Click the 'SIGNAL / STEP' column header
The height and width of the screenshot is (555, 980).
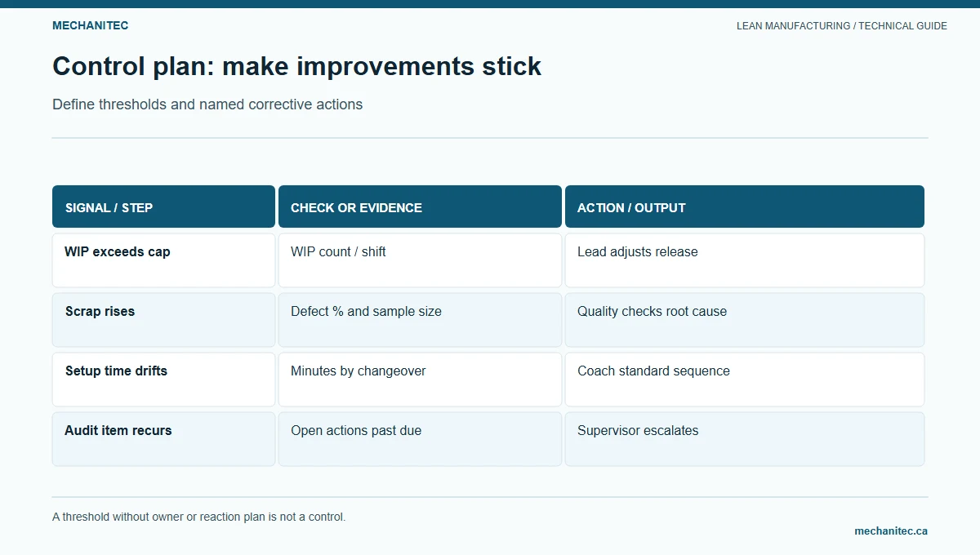point(163,206)
